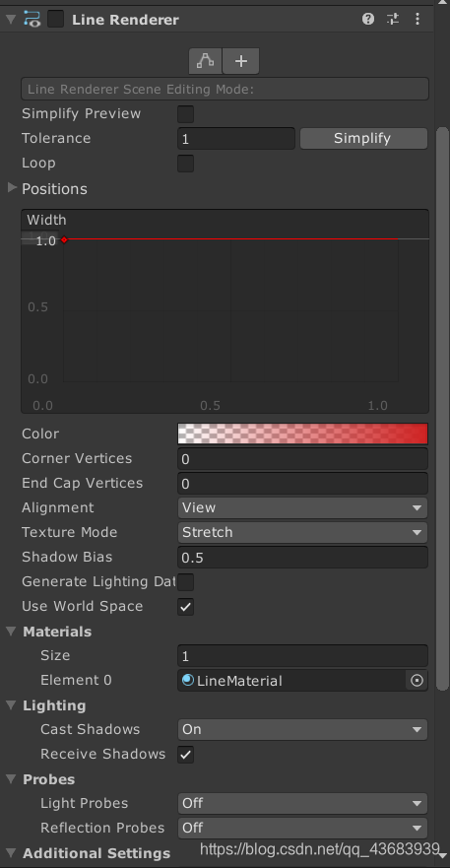This screenshot has height=868, width=450.
Task: Enable the Line Renderer component checkbox
Action: pyautogui.click(x=55, y=20)
